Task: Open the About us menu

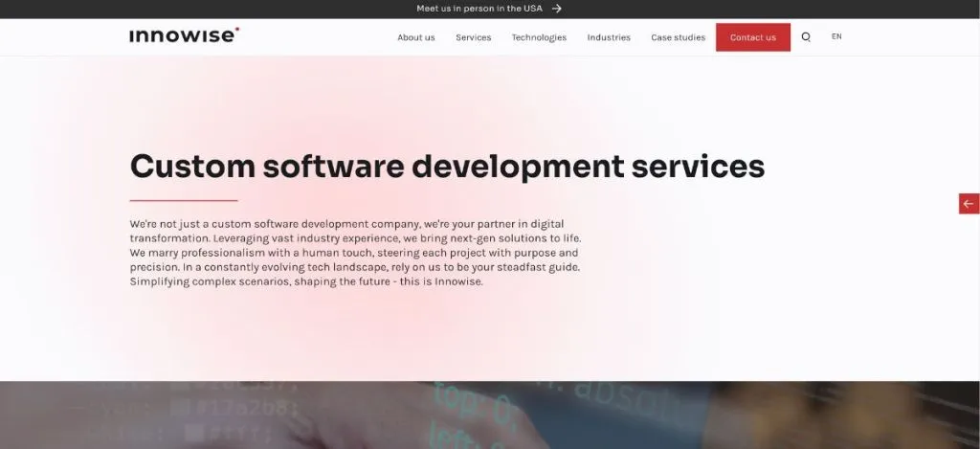Action: click(415, 37)
